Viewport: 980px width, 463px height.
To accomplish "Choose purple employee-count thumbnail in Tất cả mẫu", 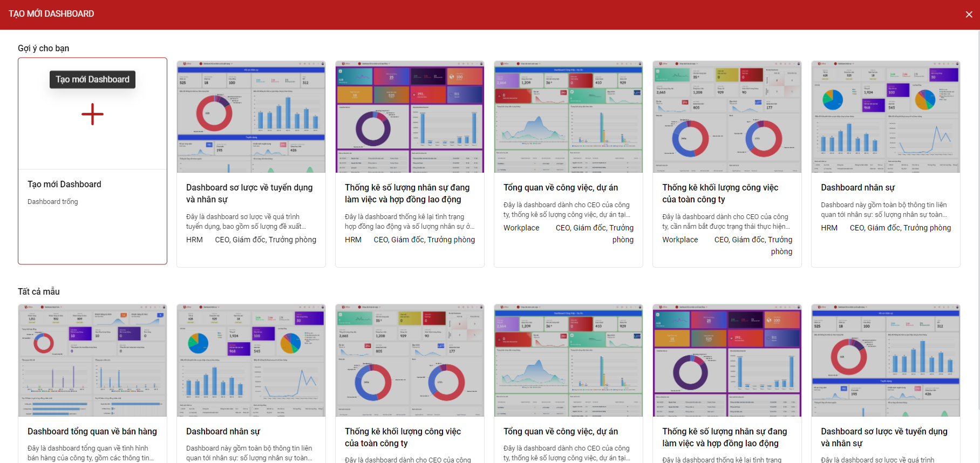I will point(727,360).
